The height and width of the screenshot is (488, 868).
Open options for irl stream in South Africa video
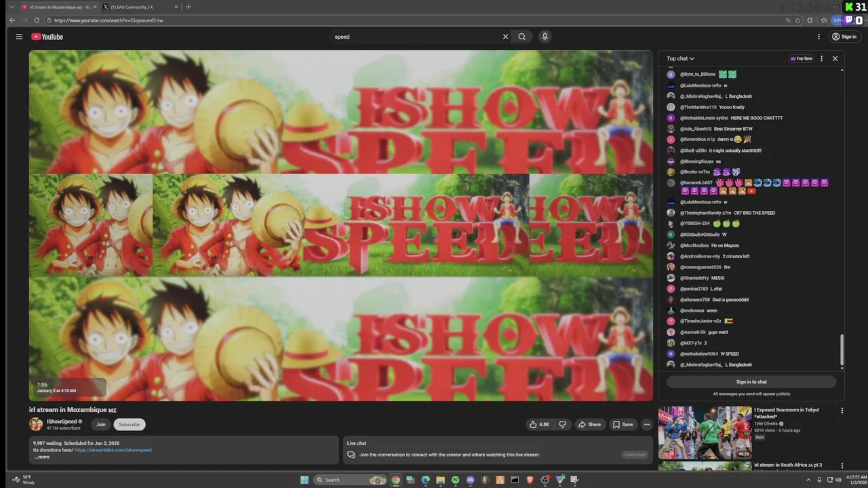click(842, 466)
